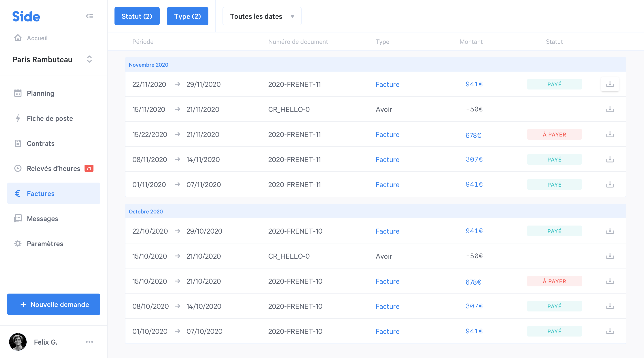Expand the Toutes les dates dropdown
The image size is (644, 358).
tap(262, 16)
